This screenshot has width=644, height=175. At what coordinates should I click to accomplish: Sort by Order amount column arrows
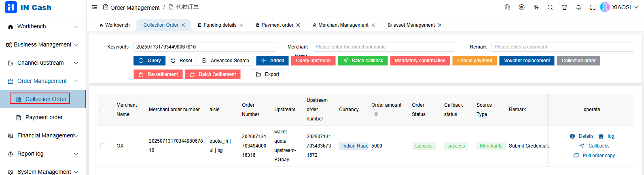[376, 114]
